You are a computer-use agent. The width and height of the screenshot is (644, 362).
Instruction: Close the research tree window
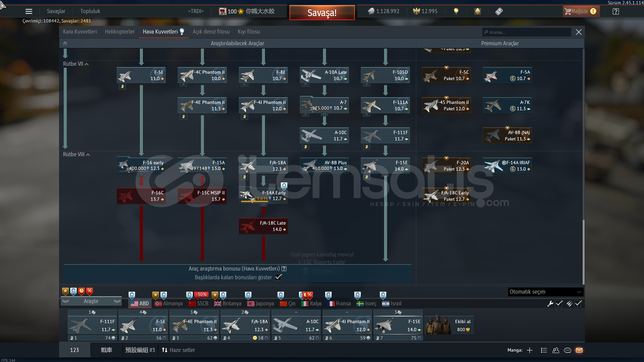(x=579, y=32)
